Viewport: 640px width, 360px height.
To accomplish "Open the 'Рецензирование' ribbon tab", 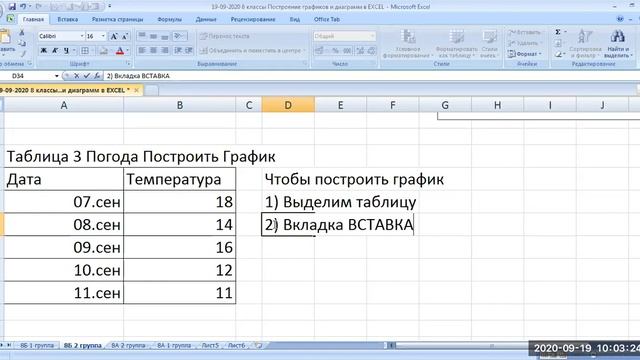I will tap(253, 19).
